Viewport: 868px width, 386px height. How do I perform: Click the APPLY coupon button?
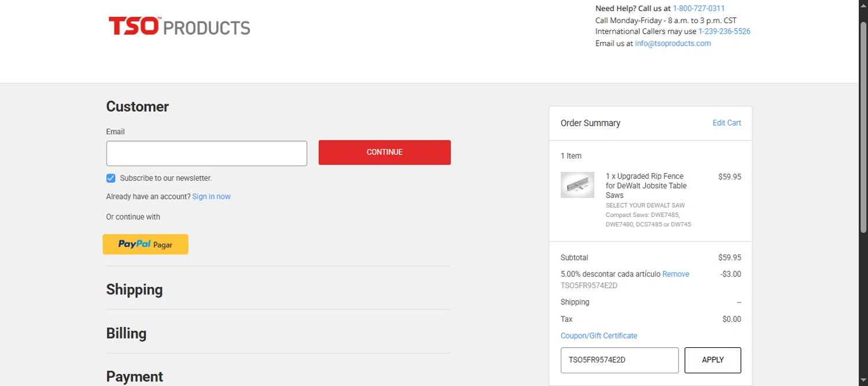point(713,360)
